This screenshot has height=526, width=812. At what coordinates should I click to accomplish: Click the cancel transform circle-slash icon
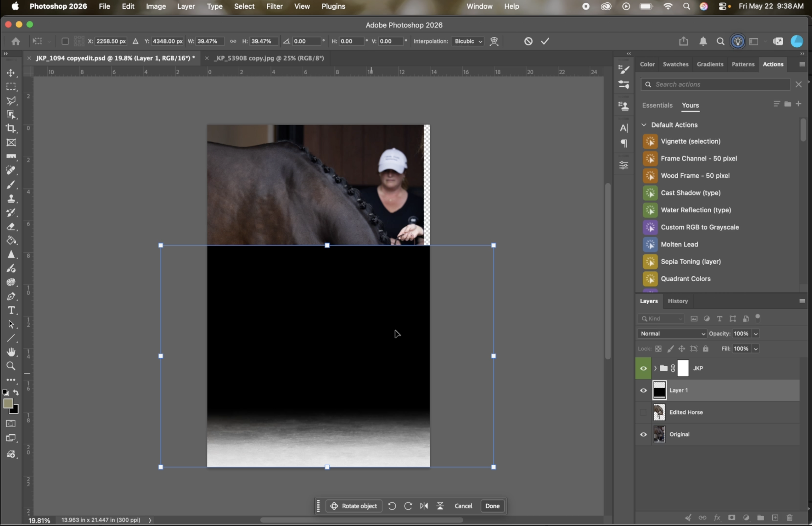tap(528, 41)
